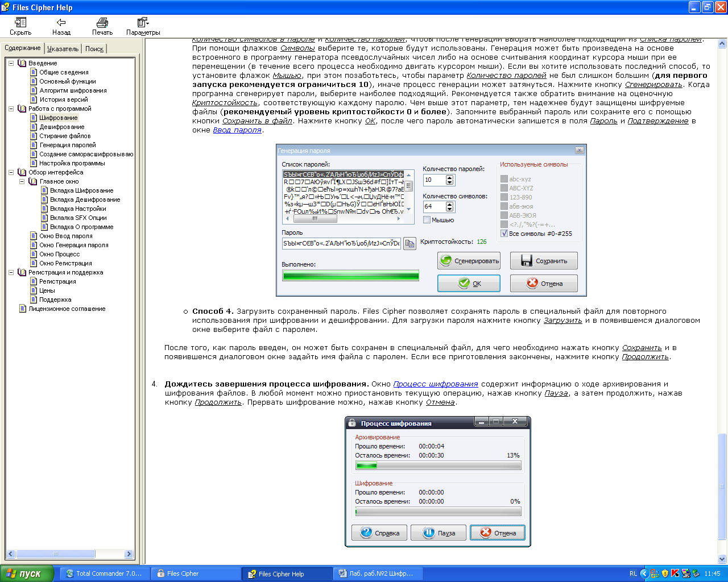Viewport: 728px width, 582px height.
Task: Toggle the abc-xyz symbols checkbox
Action: (504, 179)
